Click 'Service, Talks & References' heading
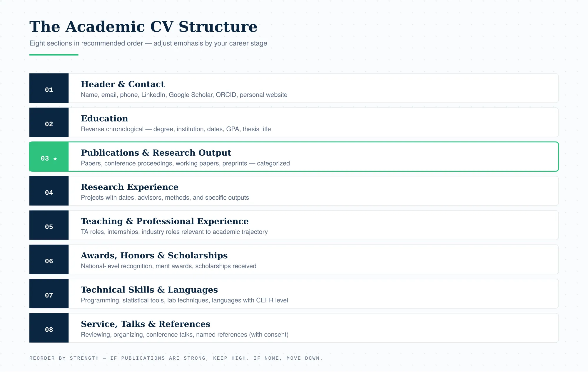The height and width of the screenshot is (372, 588). click(x=146, y=324)
